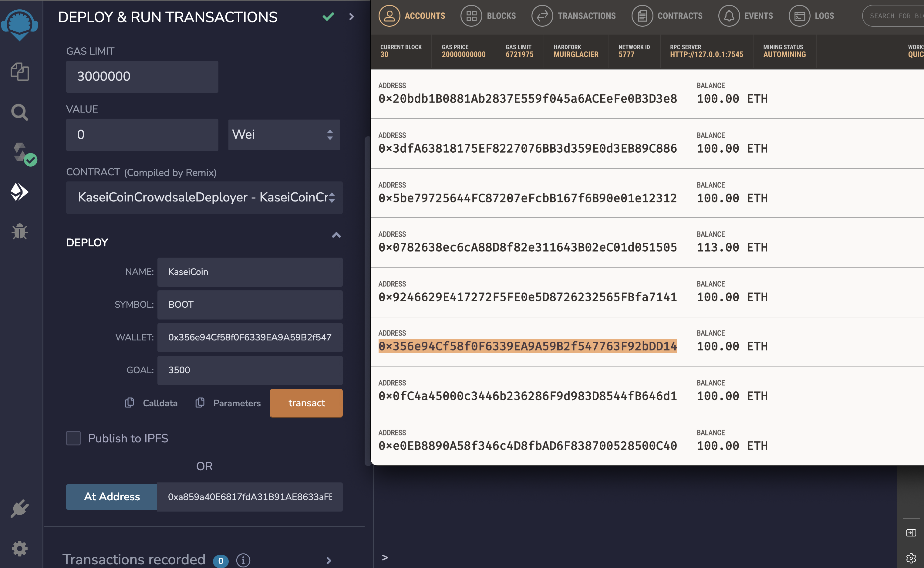Copy Calldata using the clipboard icon
The height and width of the screenshot is (568, 924).
pos(130,403)
